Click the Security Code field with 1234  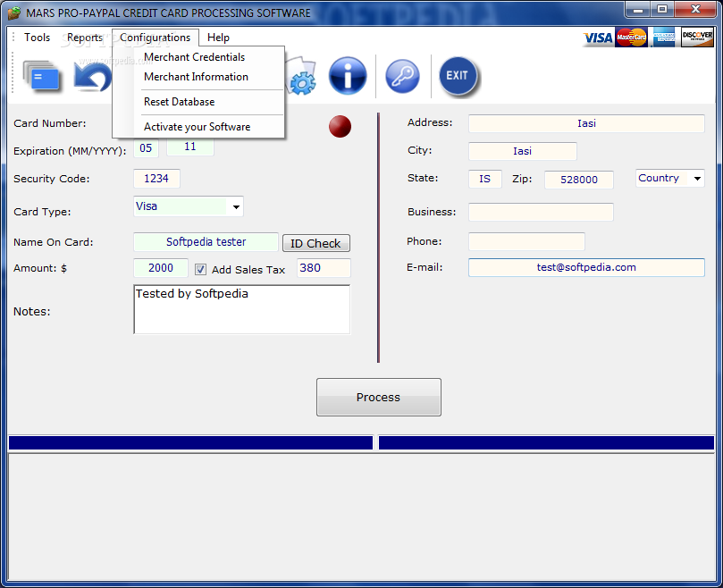pos(156,179)
